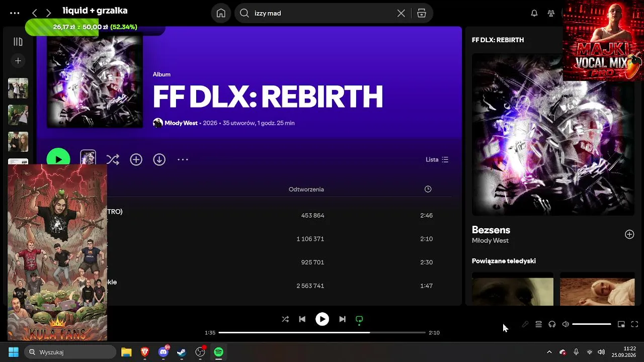The height and width of the screenshot is (362, 644).
Task: Open more options for the album
Action: pyautogui.click(x=183, y=159)
